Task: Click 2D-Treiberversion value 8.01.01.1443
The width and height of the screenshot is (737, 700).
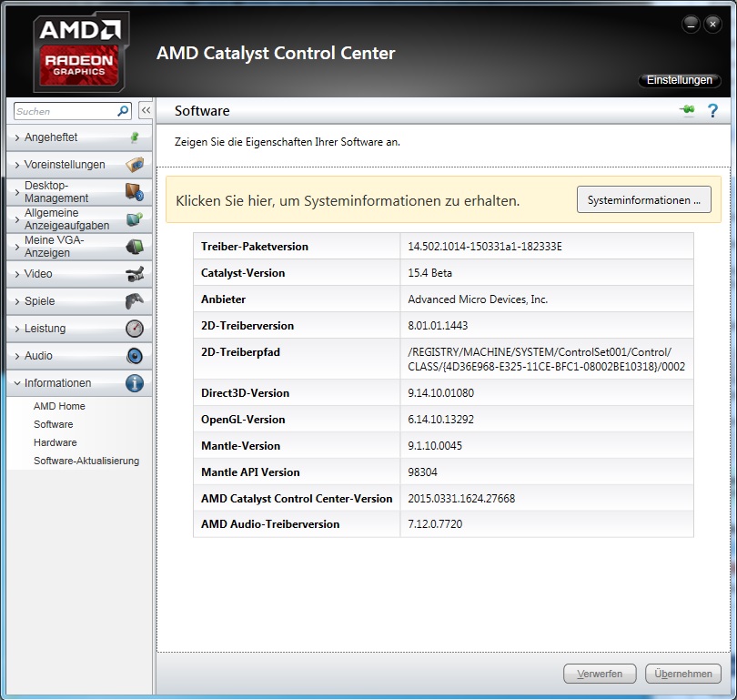Action: 438,325
